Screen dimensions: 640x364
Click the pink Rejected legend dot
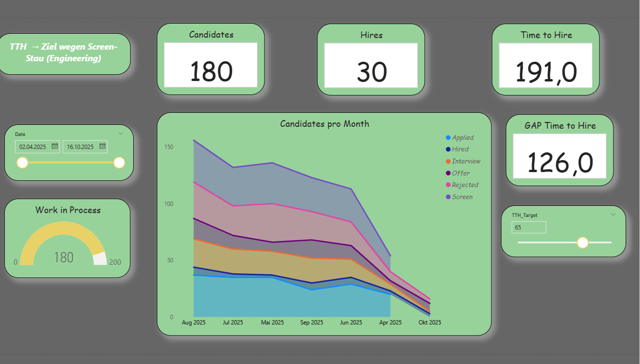(449, 185)
